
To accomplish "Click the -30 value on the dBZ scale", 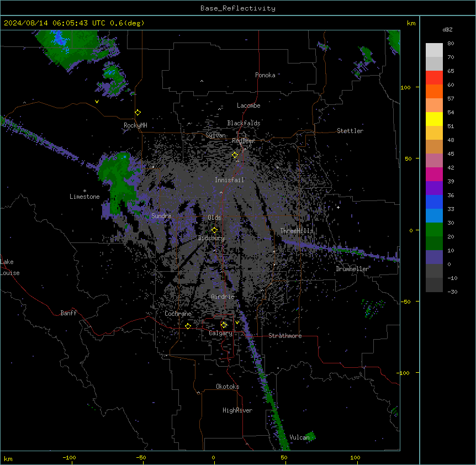I will 452,292.
